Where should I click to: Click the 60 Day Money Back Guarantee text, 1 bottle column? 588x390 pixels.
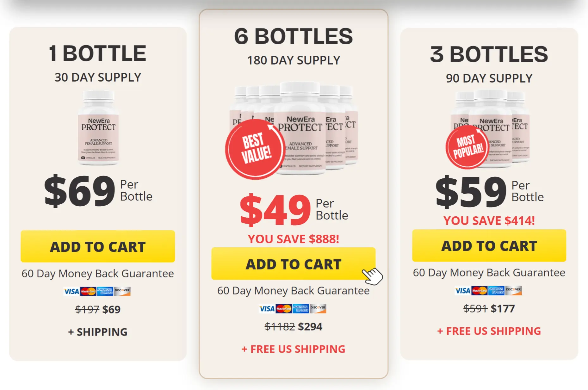(x=98, y=273)
